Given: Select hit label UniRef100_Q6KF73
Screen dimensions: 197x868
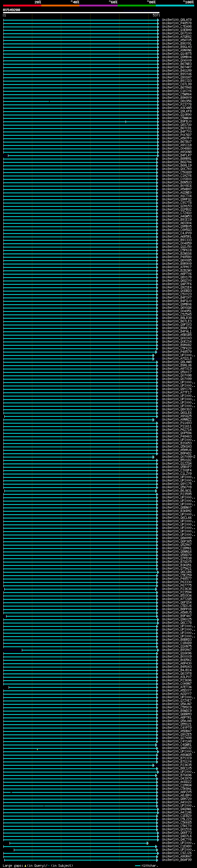Looking at the screenshot, I should (x=177, y=833).
